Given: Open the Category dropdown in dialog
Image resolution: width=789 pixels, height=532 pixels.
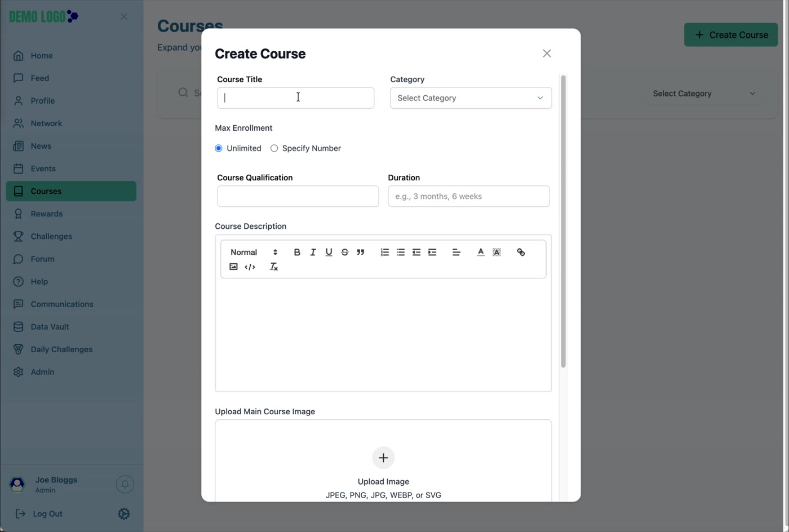Looking at the screenshot, I should click(471, 98).
